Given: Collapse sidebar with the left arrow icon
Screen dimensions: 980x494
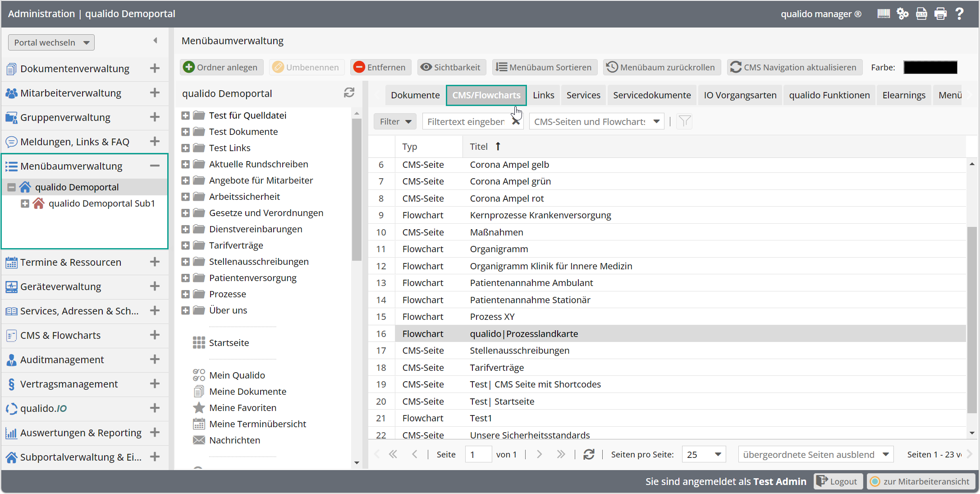Looking at the screenshot, I should [x=155, y=41].
